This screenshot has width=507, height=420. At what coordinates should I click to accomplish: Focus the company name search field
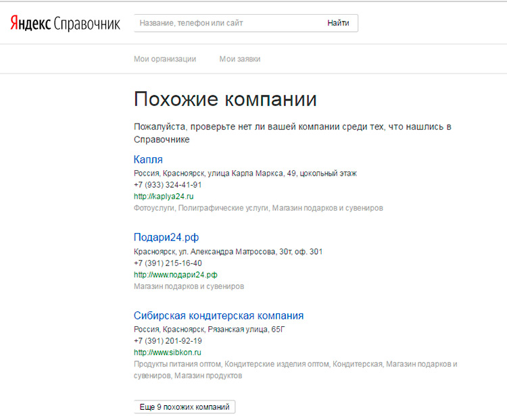(226, 23)
